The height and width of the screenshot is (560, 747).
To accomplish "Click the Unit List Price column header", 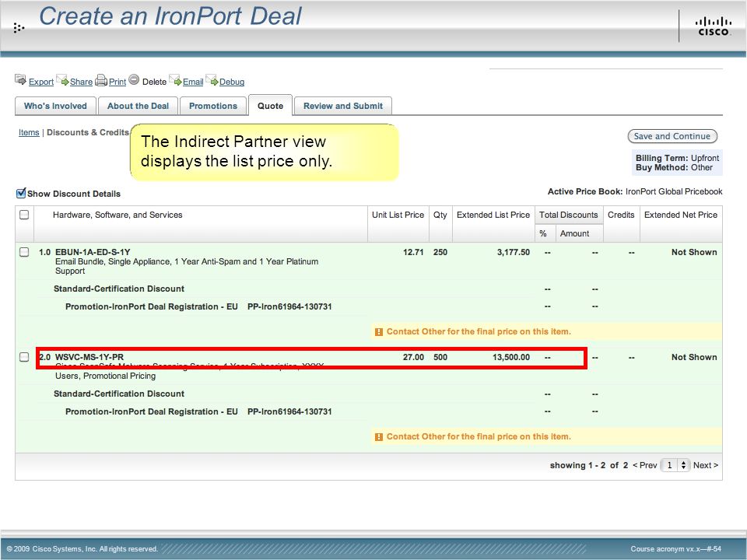I will pyautogui.click(x=398, y=215).
